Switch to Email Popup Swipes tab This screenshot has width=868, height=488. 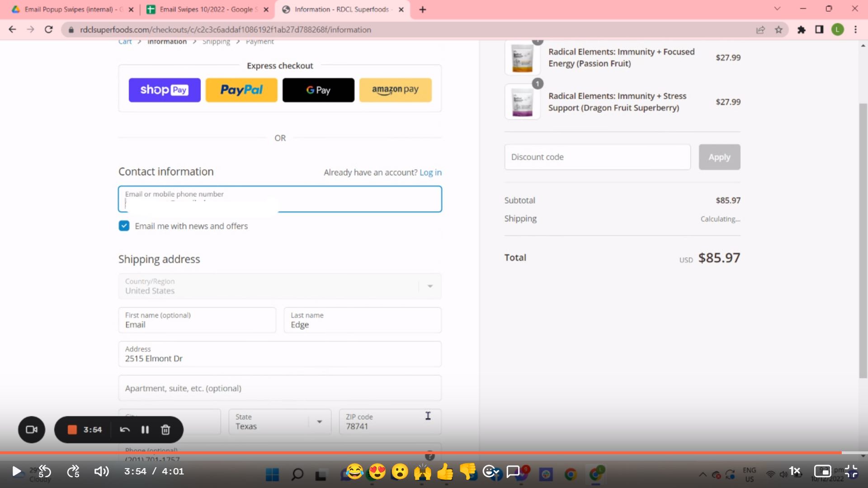(69, 9)
